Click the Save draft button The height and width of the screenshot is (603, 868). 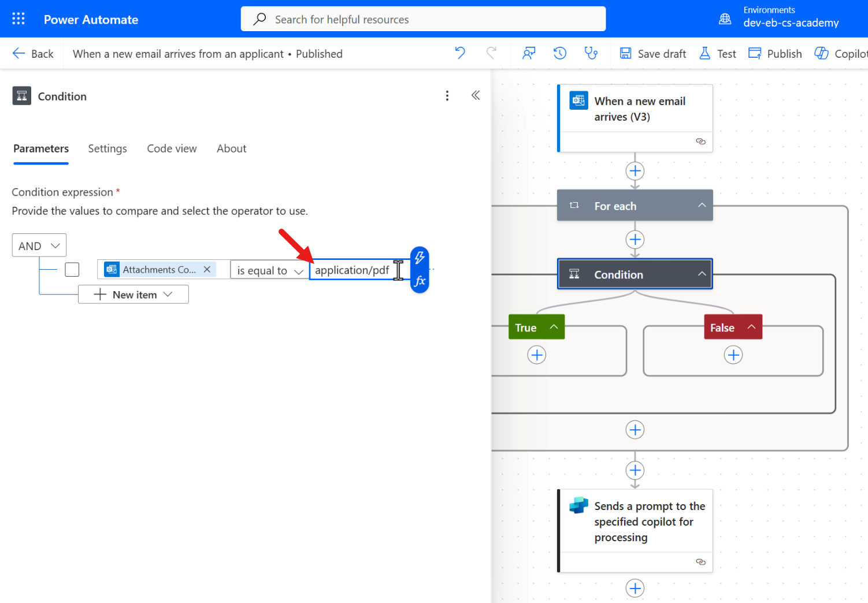tap(653, 54)
